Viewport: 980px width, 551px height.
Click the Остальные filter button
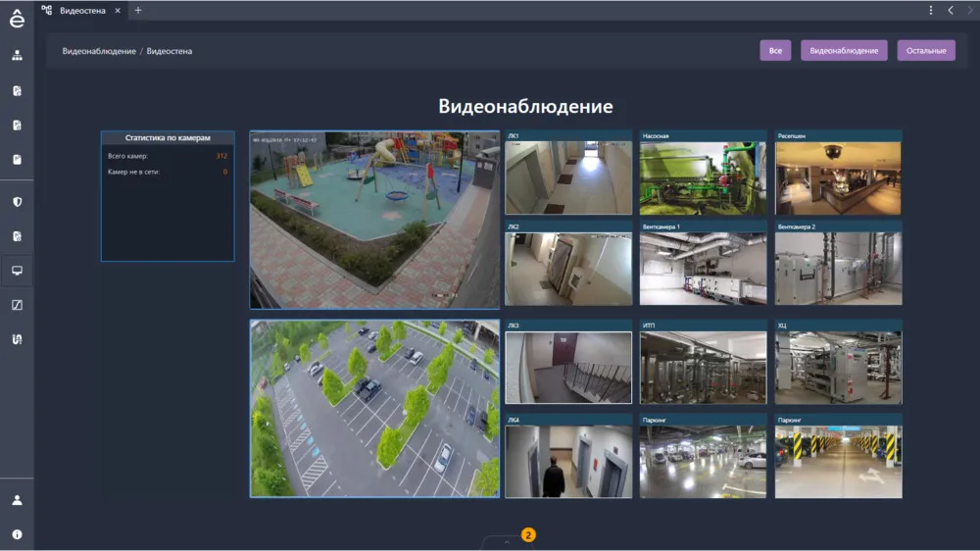pyautogui.click(x=926, y=51)
